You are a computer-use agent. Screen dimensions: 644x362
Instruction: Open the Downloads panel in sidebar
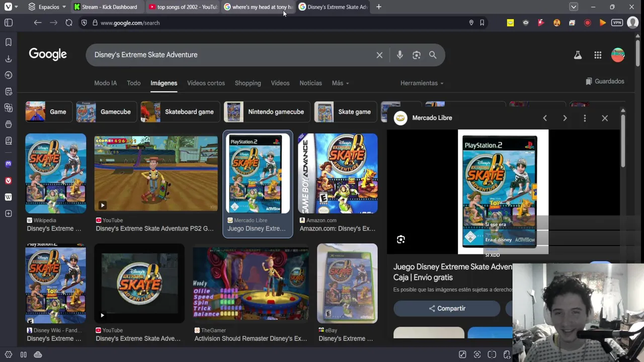[x=8, y=59]
